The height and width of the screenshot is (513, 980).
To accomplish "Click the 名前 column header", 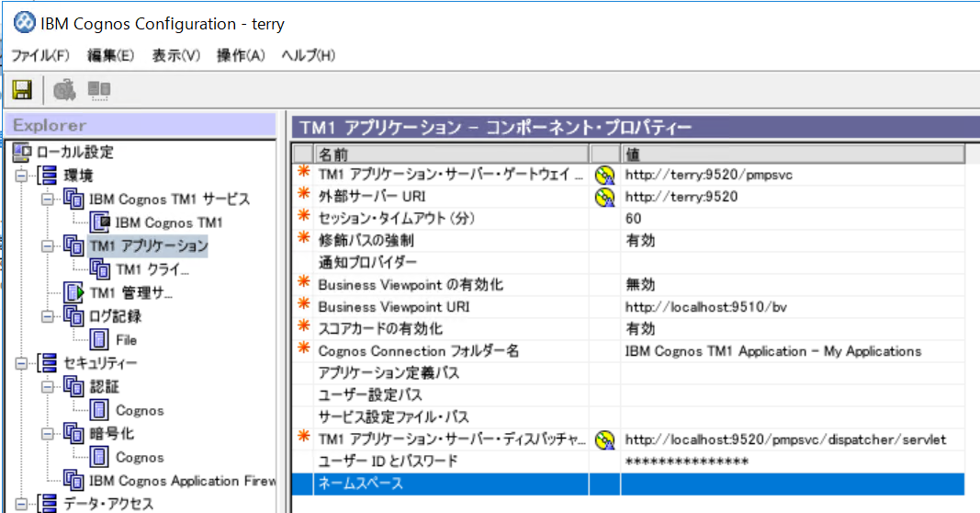I will tap(452, 154).
